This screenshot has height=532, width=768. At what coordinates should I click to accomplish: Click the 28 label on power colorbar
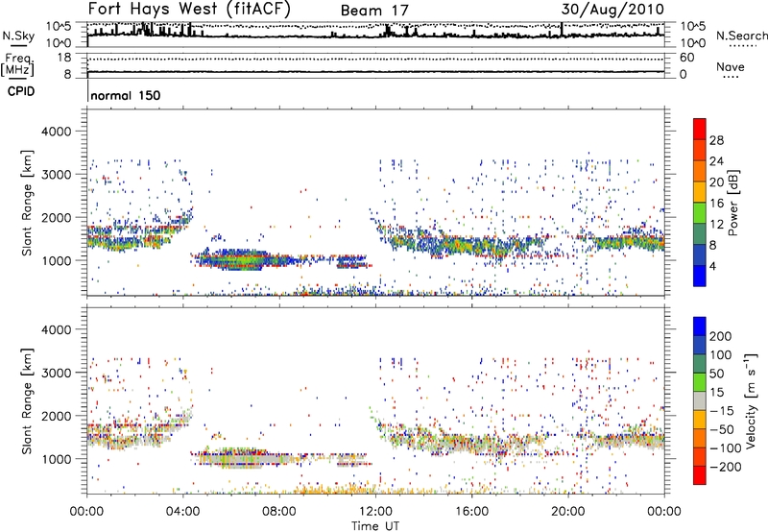[716, 140]
